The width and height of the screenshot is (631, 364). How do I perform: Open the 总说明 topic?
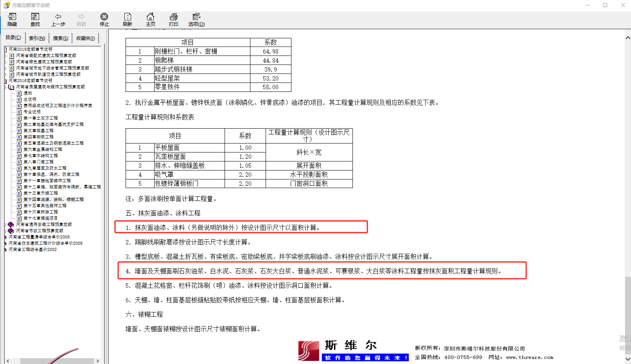click(x=30, y=99)
